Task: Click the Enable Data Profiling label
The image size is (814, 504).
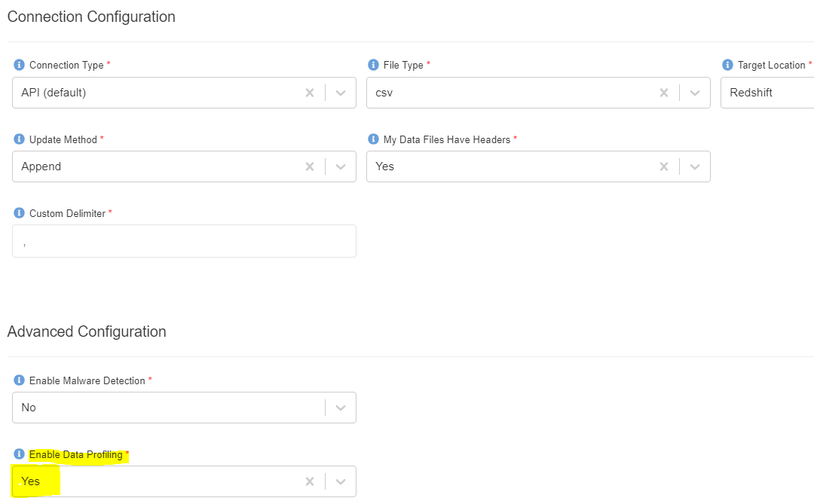Action: (x=76, y=455)
